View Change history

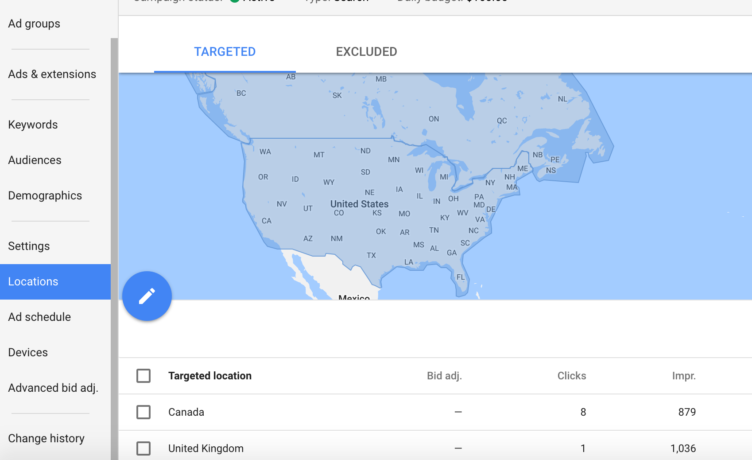tap(46, 438)
